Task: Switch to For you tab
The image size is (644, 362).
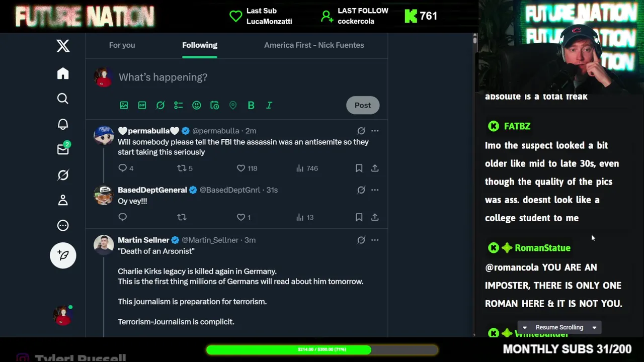Action: click(x=122, y=45)
